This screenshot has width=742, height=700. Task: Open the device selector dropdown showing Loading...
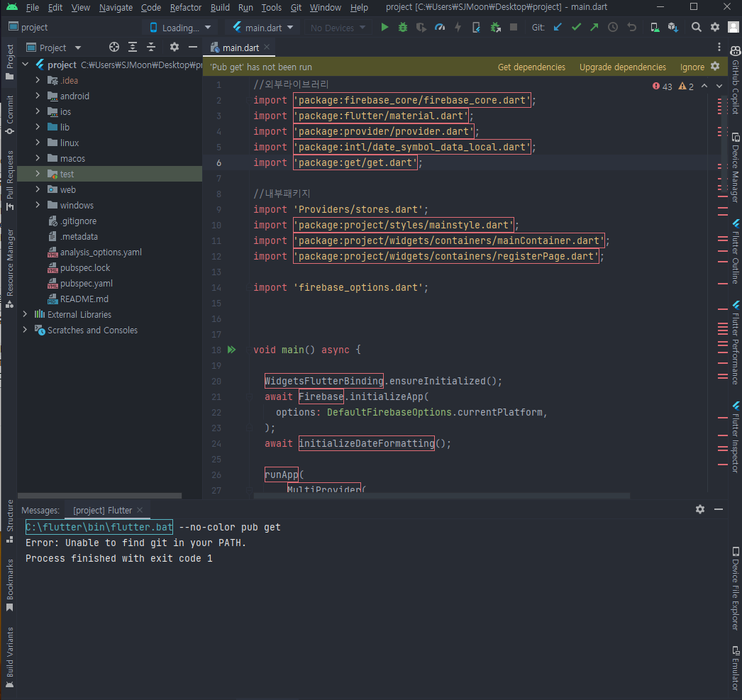[x=179, y=28]
